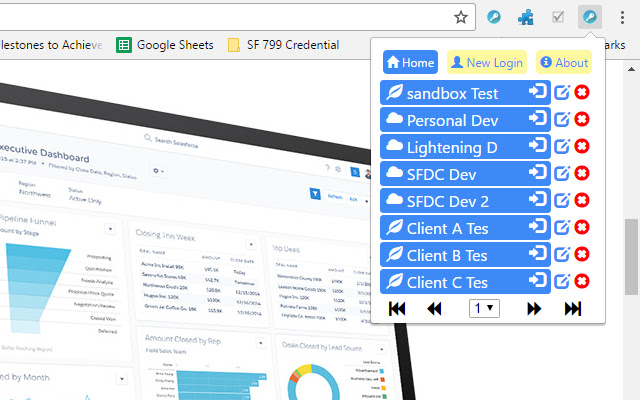Go to the next page of logins

(x=534, y=309)
